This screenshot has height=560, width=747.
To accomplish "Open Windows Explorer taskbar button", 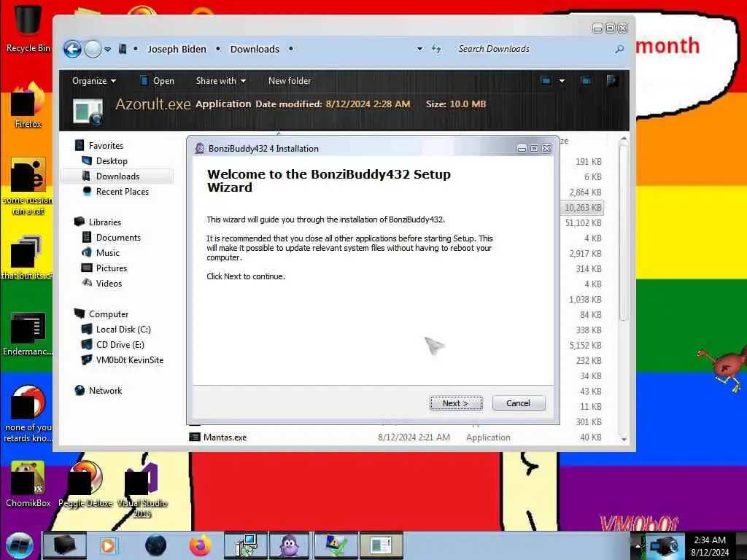I will [x=64, y=545].
